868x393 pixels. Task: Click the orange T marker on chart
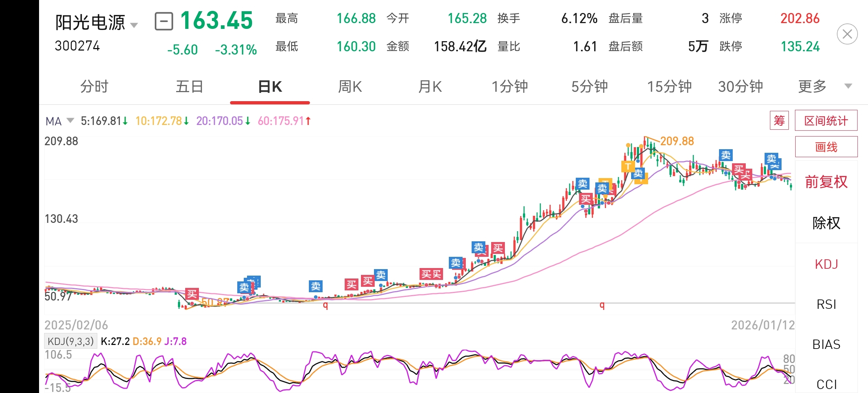[628, 167]
